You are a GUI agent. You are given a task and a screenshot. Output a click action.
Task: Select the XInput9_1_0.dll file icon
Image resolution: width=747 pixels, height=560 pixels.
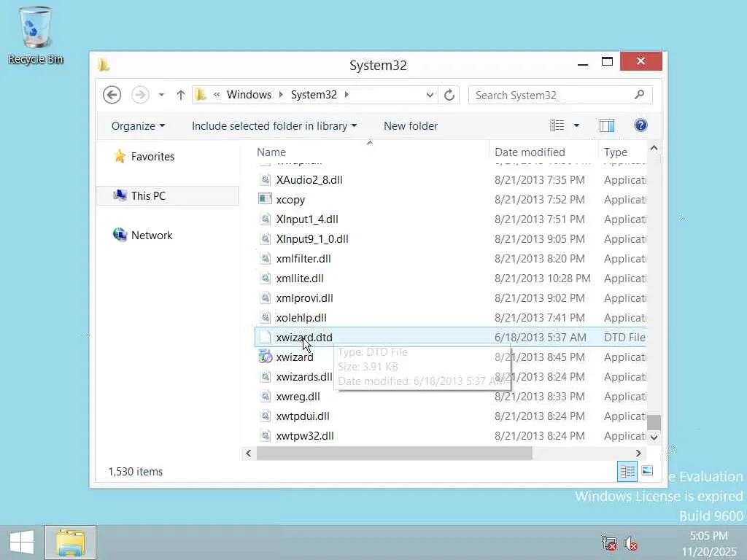coord(265,238)
